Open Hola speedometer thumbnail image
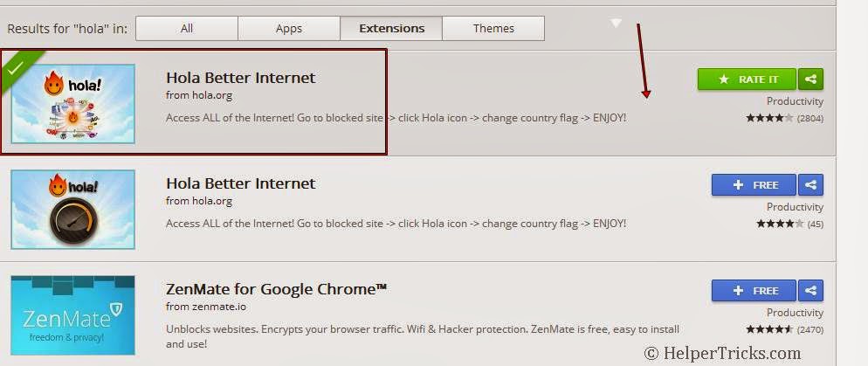868x366 pixels. coord(73,210)
